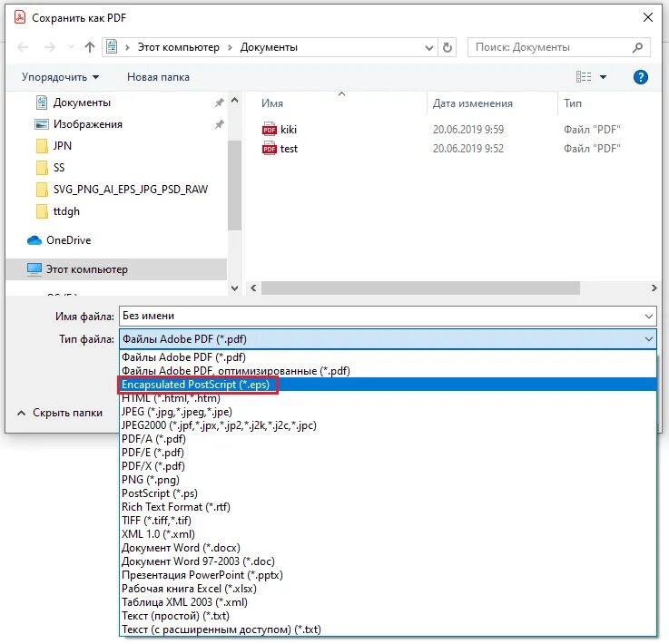Select HTML (*.html,*.htm) format
The width and height of the screenshot is (669, 644).
[x=388, y=398]
